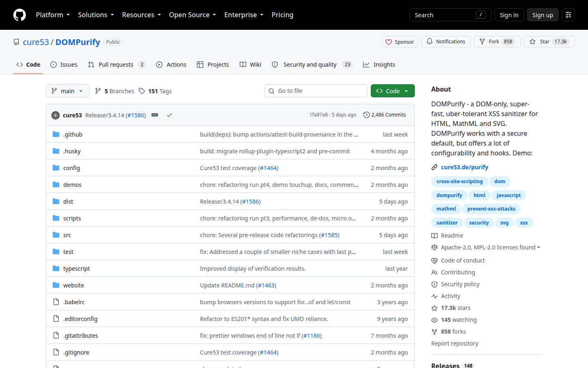Switch to the Insights tab

tap(379, 65)
